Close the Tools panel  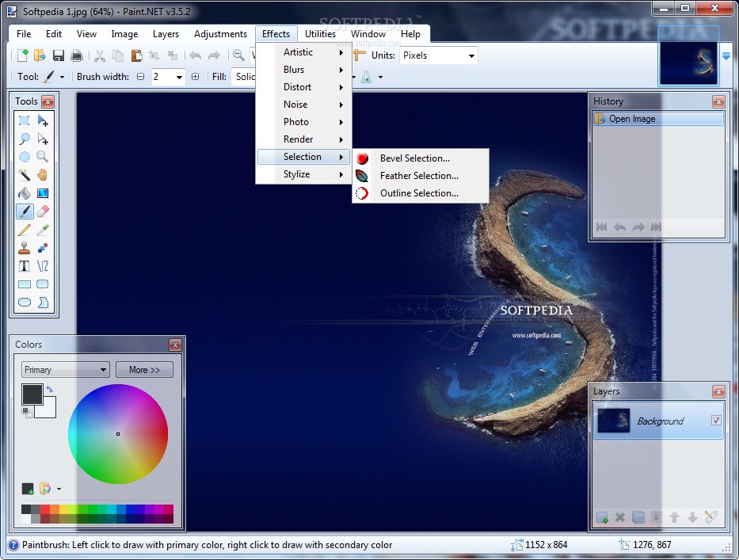point(48,101)
